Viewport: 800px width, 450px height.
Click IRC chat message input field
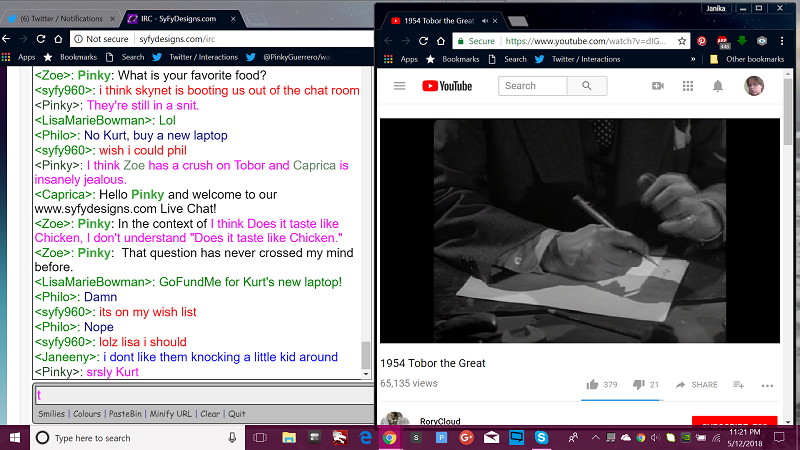coord(204,395)
